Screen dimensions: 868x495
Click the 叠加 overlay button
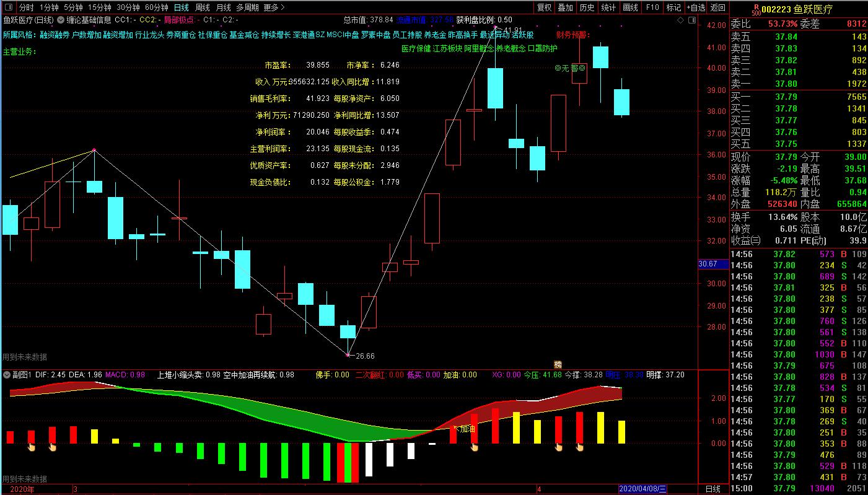click(565, 7)
